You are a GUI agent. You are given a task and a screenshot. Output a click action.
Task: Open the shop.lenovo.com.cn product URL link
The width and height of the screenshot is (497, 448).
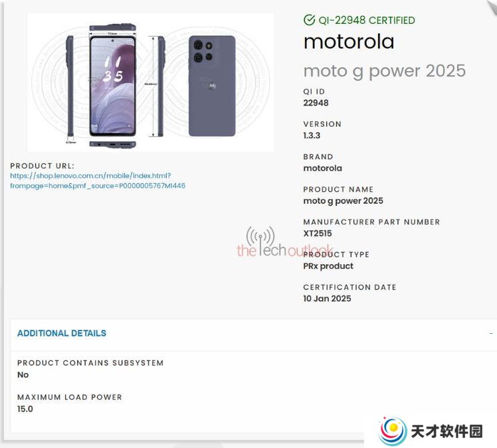coord(98,181)
